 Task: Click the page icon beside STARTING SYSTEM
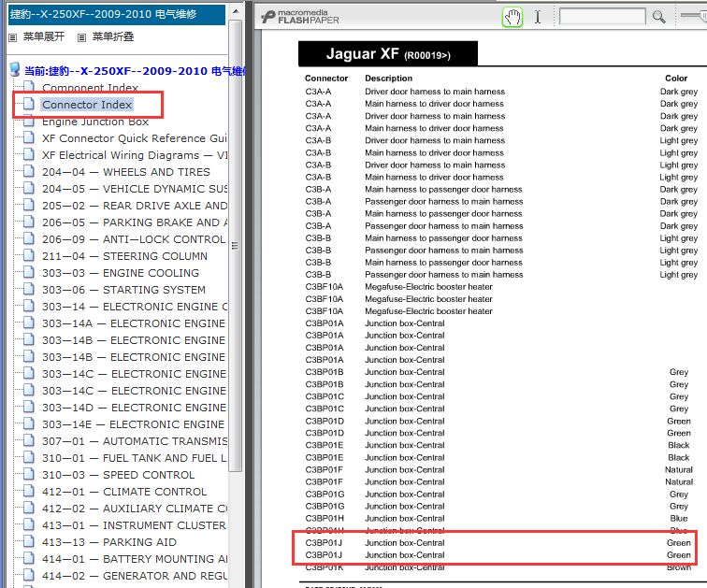pyautogui.click(x=29, y=289)
